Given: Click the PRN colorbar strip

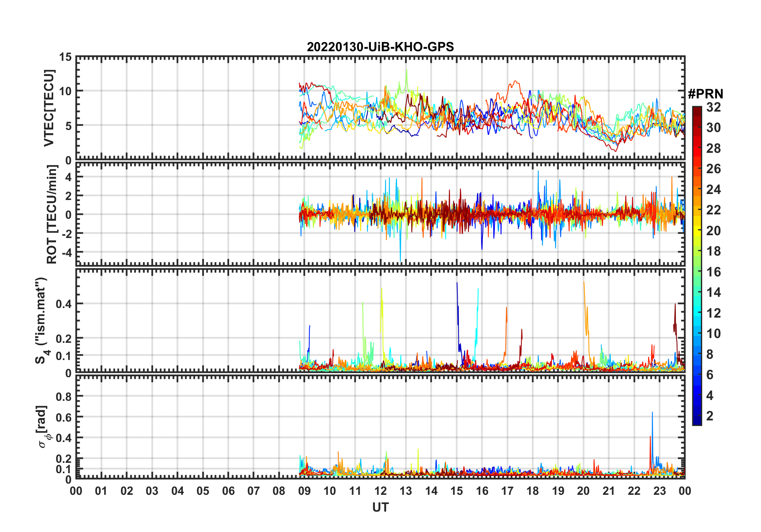Looking at the screenshot, I should coord(697,266).
